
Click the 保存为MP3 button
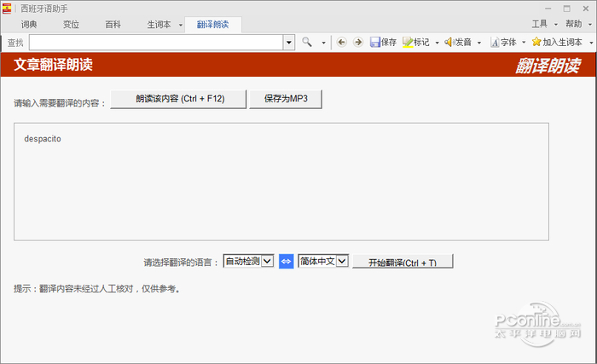pyautogui.click(x=286, y=99)
